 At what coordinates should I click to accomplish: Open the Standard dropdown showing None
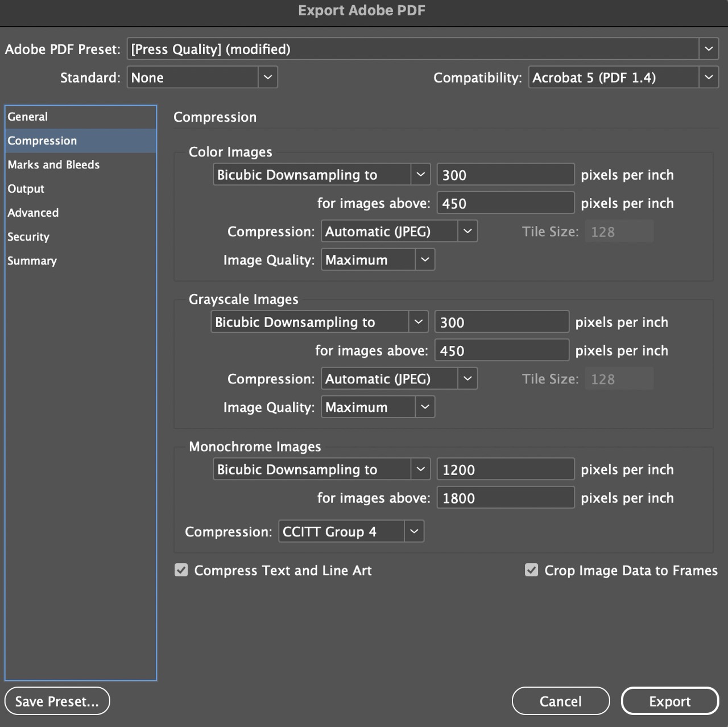(202, 77)
